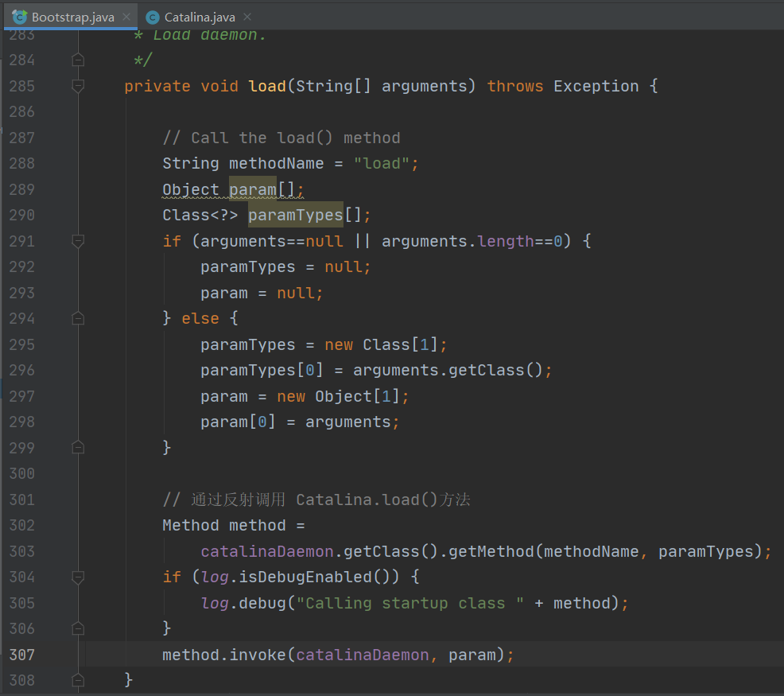784x696 pixels.
Task: Click the 'else' keyword on line 294
Action: pos(200,318)
